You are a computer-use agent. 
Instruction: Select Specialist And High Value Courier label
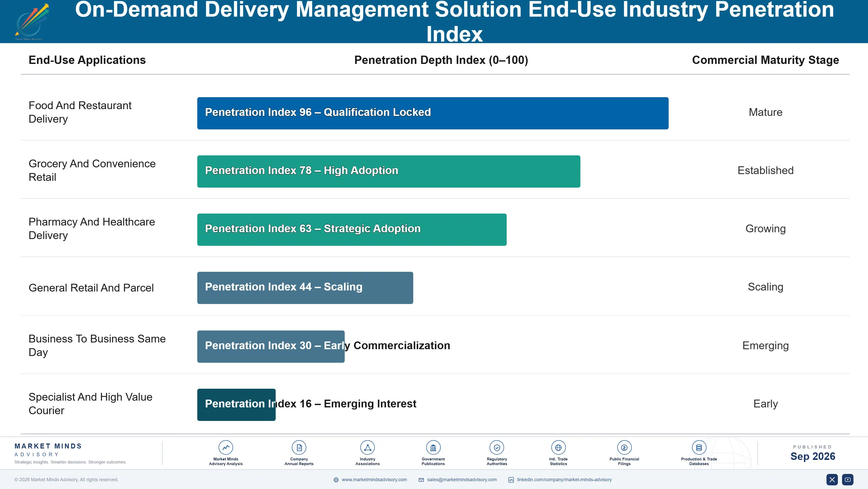click(90, 404)
